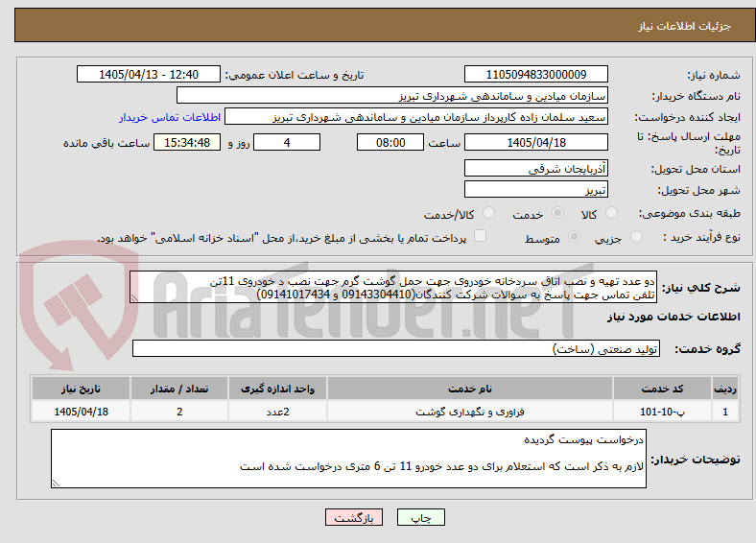Click the شهر محل تحویل label
The height and width of the screenshot is (543, 756).
click(699, 191)
